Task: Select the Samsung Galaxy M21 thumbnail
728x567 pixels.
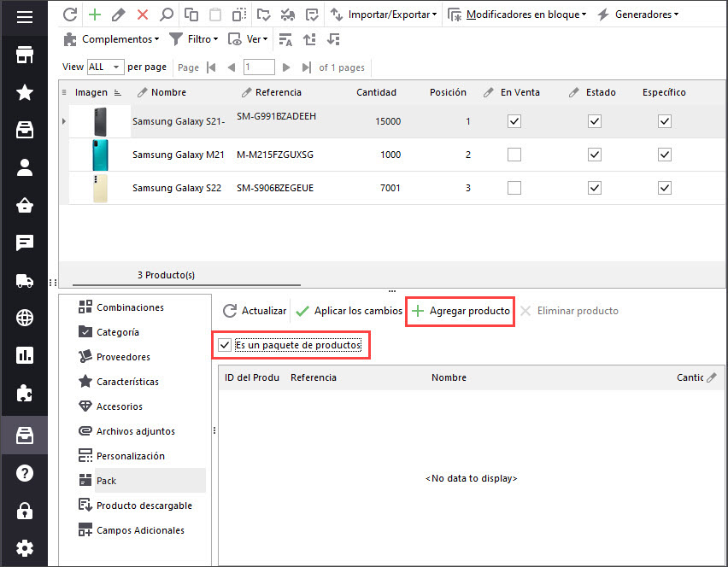Action: coord(100,155)
